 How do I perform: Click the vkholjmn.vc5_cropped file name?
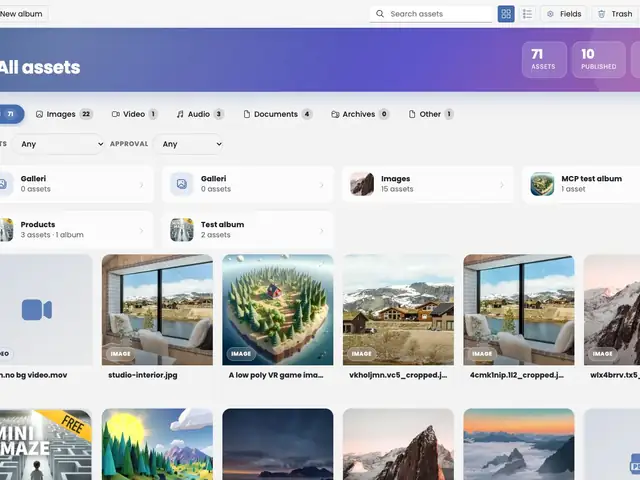[x=398, y=375]
